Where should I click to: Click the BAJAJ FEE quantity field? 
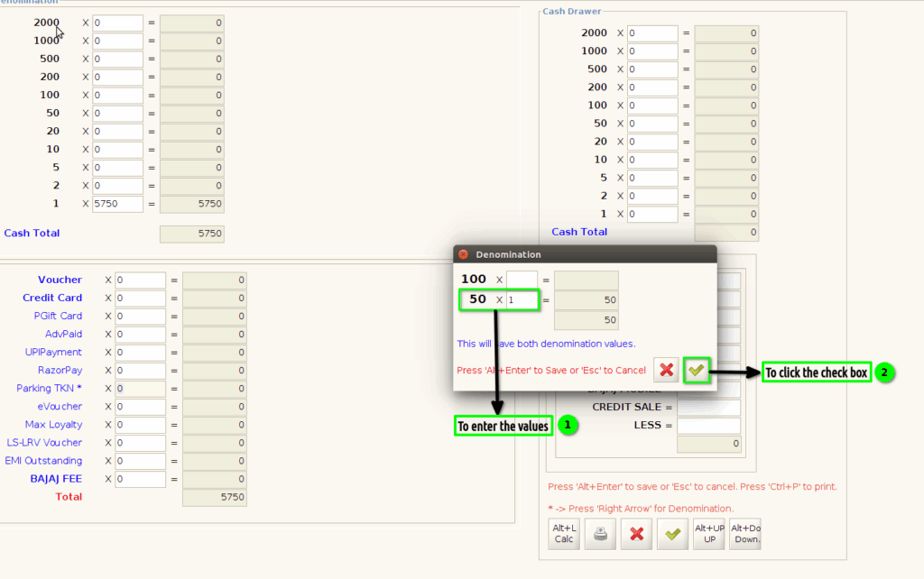[x=140, y=480]
